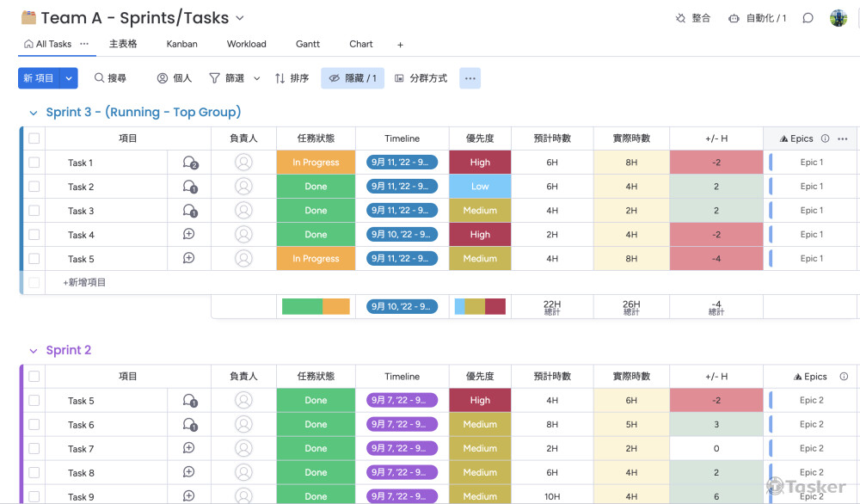Open the Gantt view tab
The height and width of the screenshot is (504, 860).
tap(307, 44)
